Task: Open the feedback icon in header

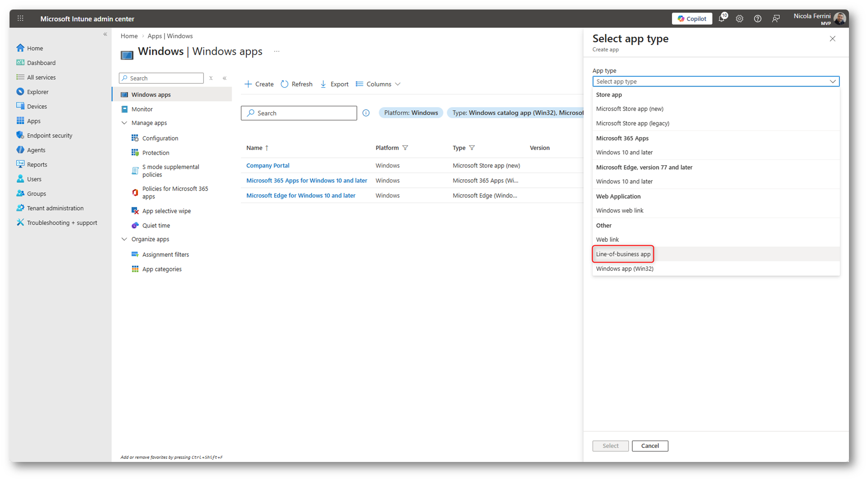Action: (776, 19)
